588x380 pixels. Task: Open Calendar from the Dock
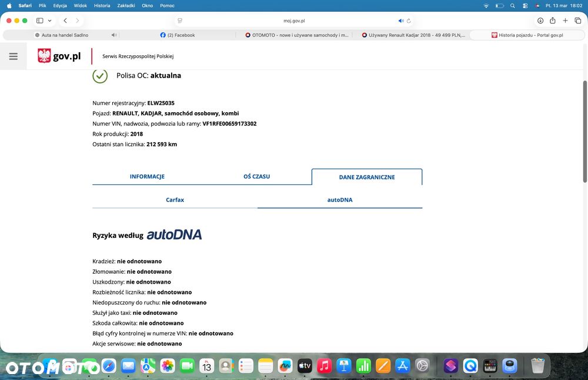[206, 366]
